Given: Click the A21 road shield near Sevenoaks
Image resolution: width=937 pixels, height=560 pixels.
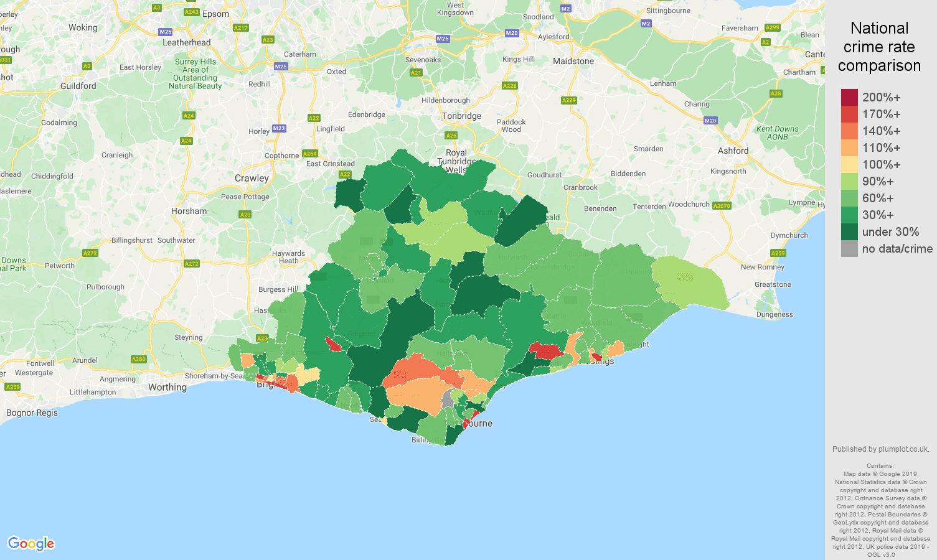Looking at the screenshot, I should point(416,73).
